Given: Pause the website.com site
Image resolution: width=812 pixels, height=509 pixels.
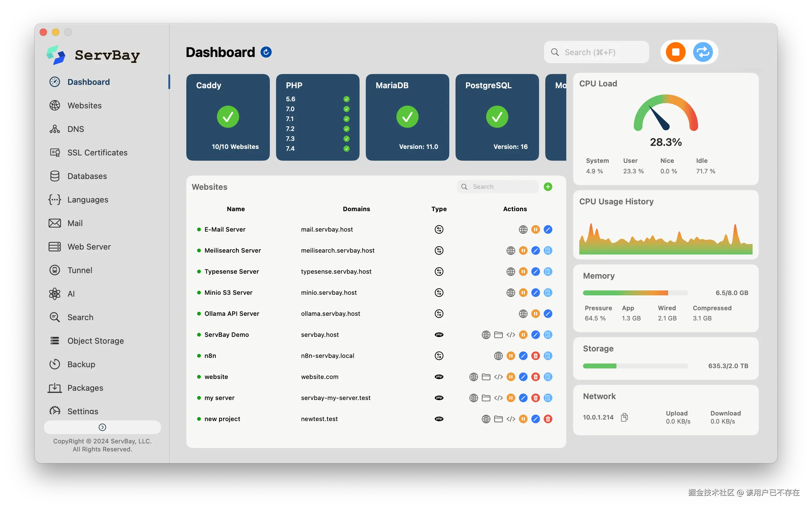Looking at the screenshot, I should (511, 377).
